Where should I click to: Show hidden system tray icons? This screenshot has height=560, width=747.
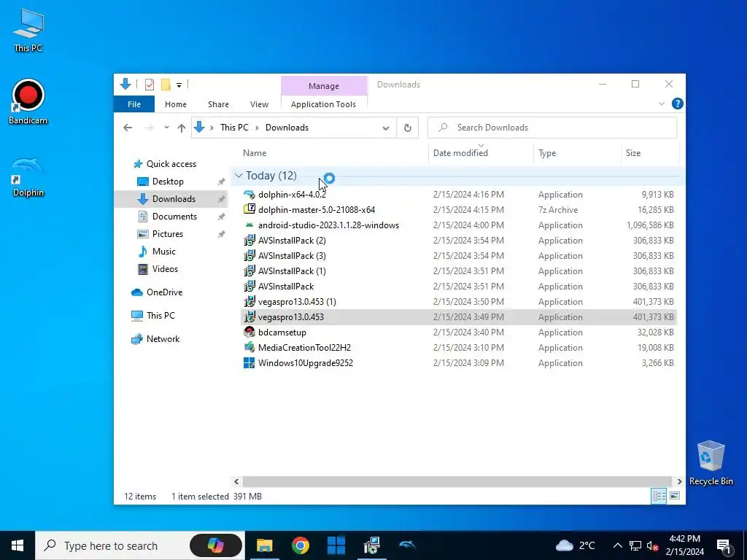pos(617,545)
